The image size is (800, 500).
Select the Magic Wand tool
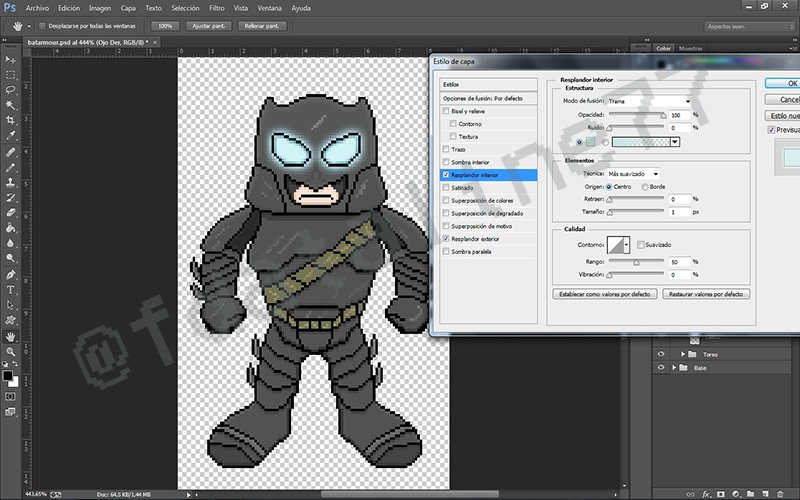point(10,105)
